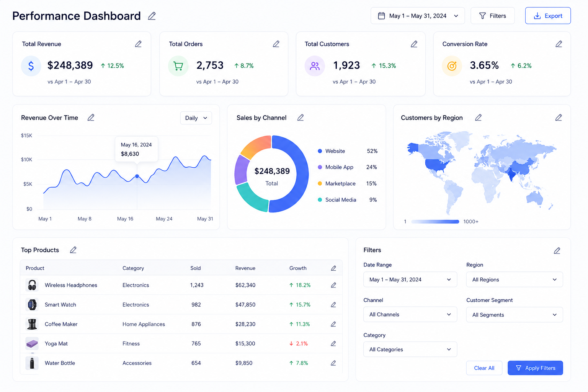Click the $62,340 revenue cell
The height and width of the screenshot is (392, 588).
(x=245, y=285)
